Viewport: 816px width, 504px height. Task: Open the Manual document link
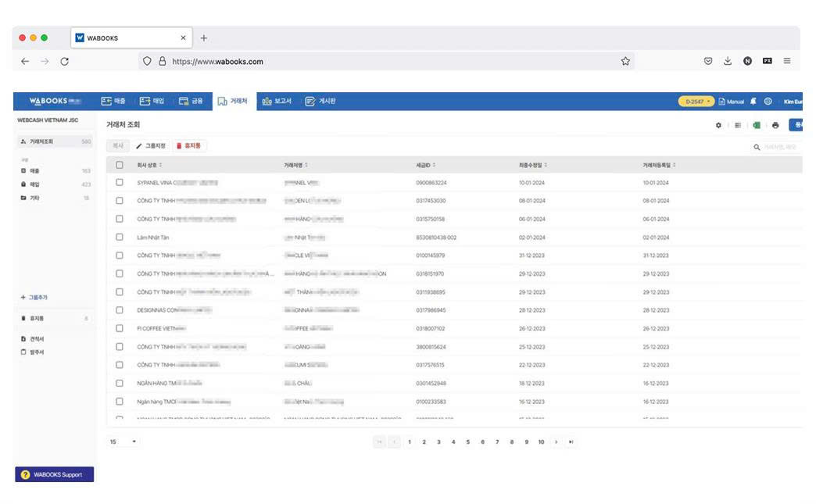pyautogui.click(x=731, y=102)
